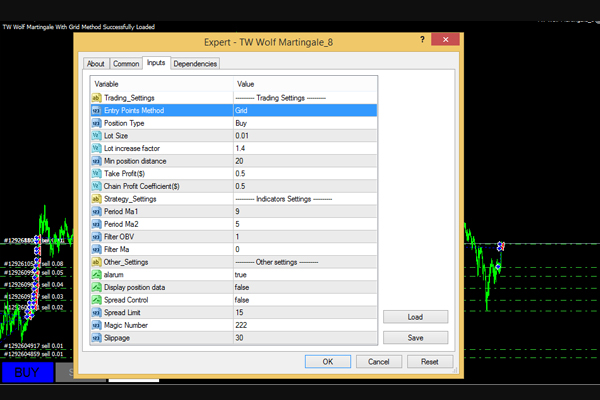The height and width of the screenshot is (400, 600).
Task: Click the Cancel button
Action: 379,362
